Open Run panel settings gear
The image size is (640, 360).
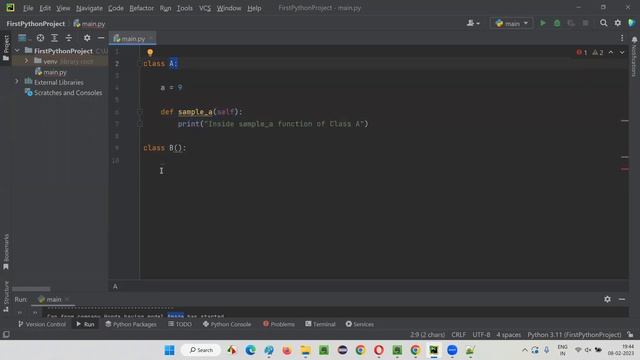coord(607,299)
